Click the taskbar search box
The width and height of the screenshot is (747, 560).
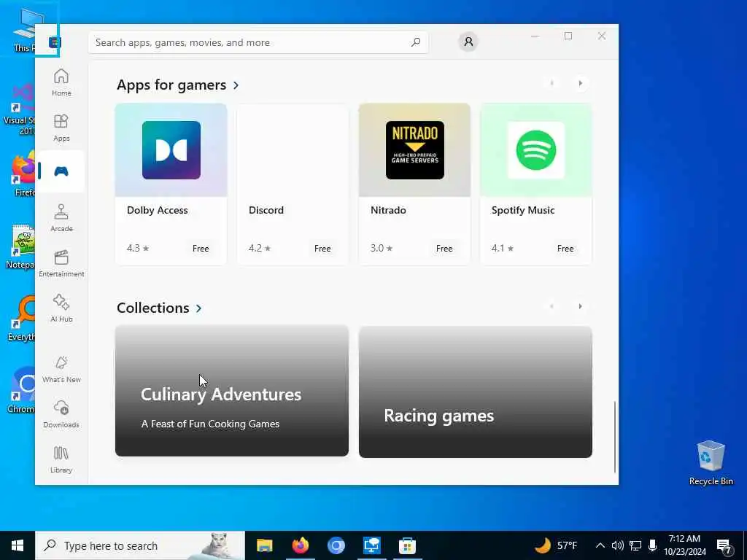tap(140, 545)
